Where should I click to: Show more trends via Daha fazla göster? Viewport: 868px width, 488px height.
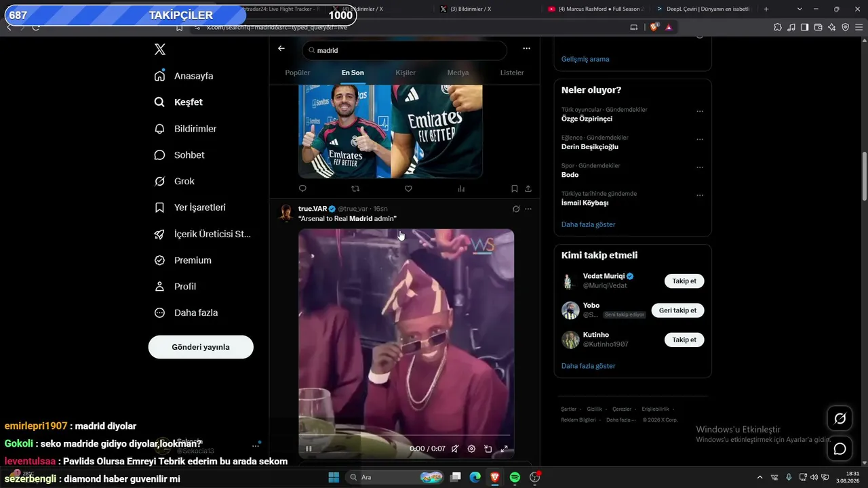pos(589,224)
